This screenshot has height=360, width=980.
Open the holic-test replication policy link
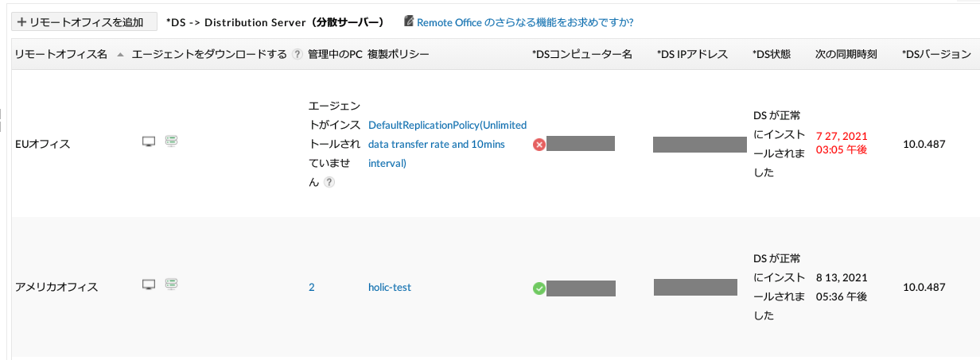pos(390,288)
